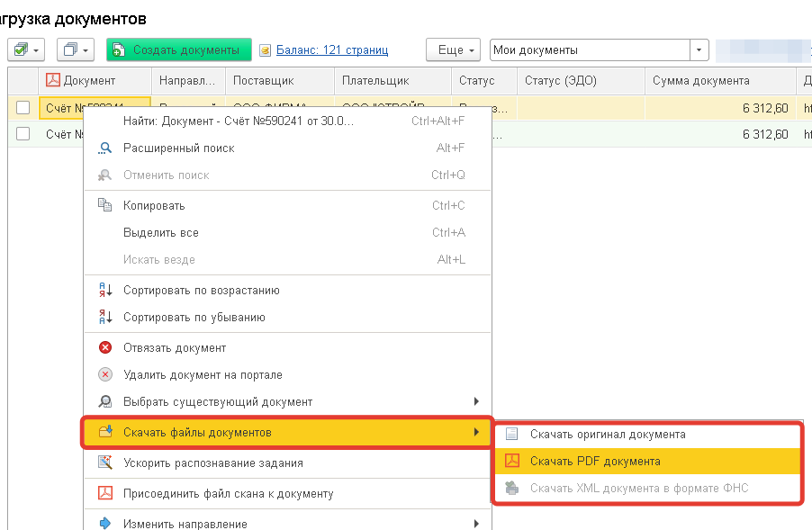Click the red Отвязать документ icon
The image size is (812, 530).
tap(105, 347)
